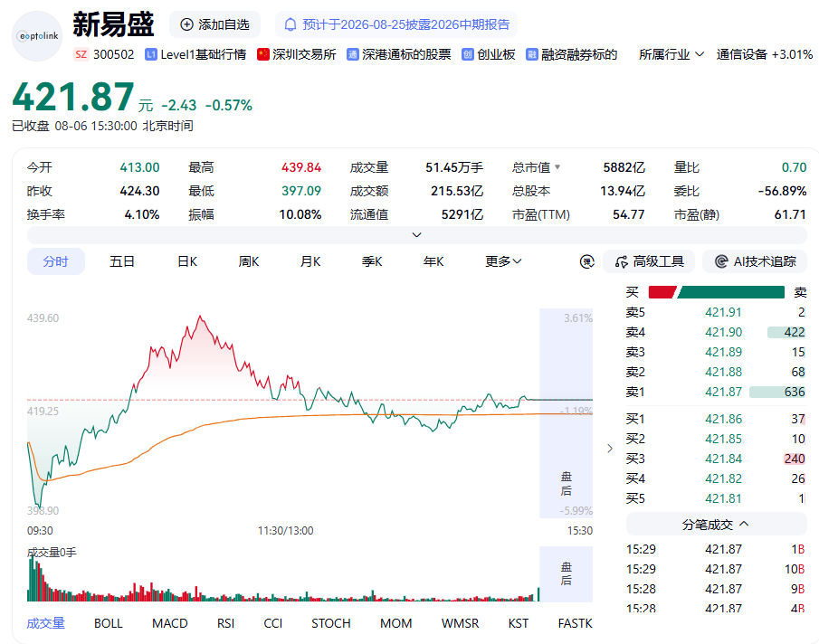Viewport: 819px width, 644px height.
Task: Click the 高级工具 tool icon
Action: point(621,261)
